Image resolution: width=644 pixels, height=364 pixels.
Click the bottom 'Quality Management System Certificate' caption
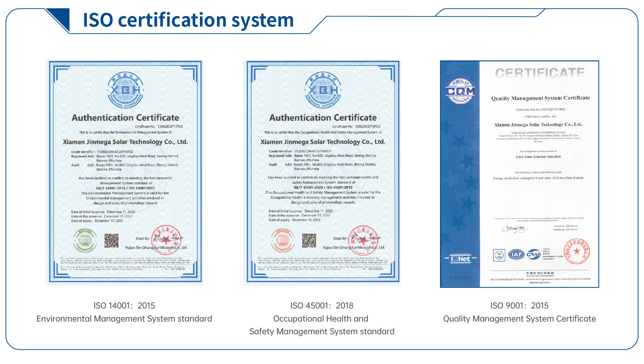(x=519, y=319)
